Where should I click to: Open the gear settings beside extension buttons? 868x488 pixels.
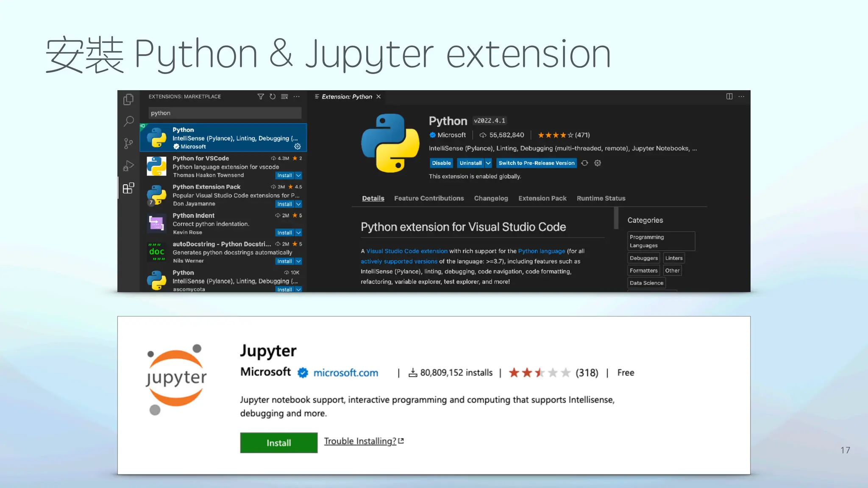coord(598,163)
